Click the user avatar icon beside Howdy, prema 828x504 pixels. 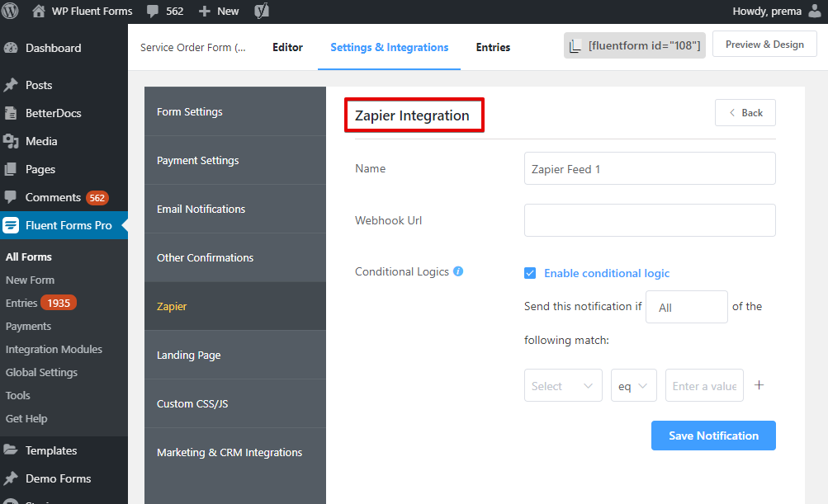[x=816, y=11]
